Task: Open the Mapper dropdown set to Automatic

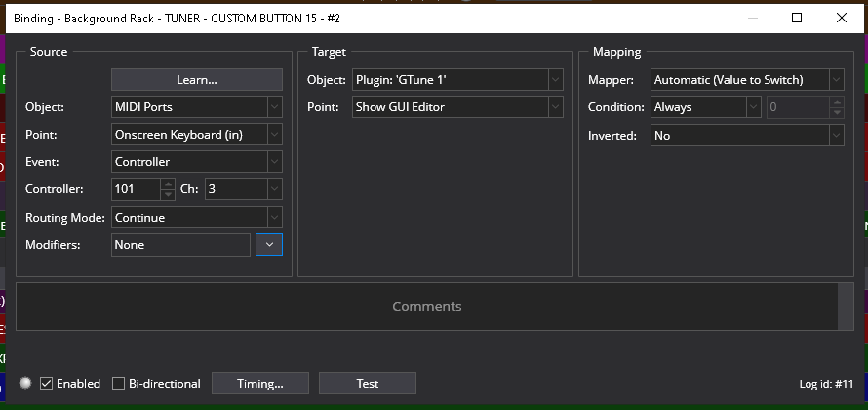Action: (746, 79)
